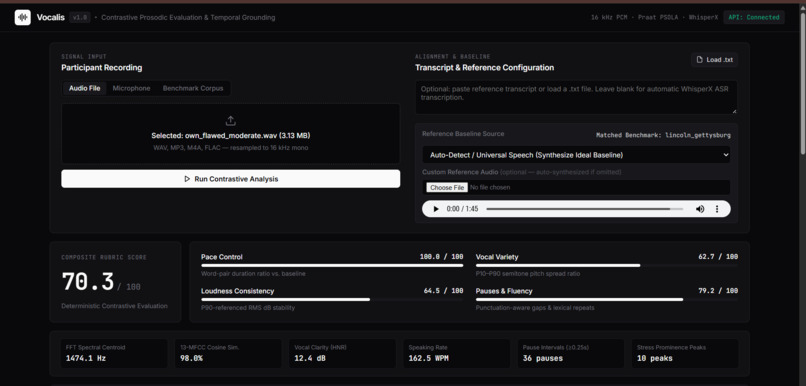Click the Stress Prominence Peaks 10 peaks card
The image size is (806, 386).
[685, 353]
